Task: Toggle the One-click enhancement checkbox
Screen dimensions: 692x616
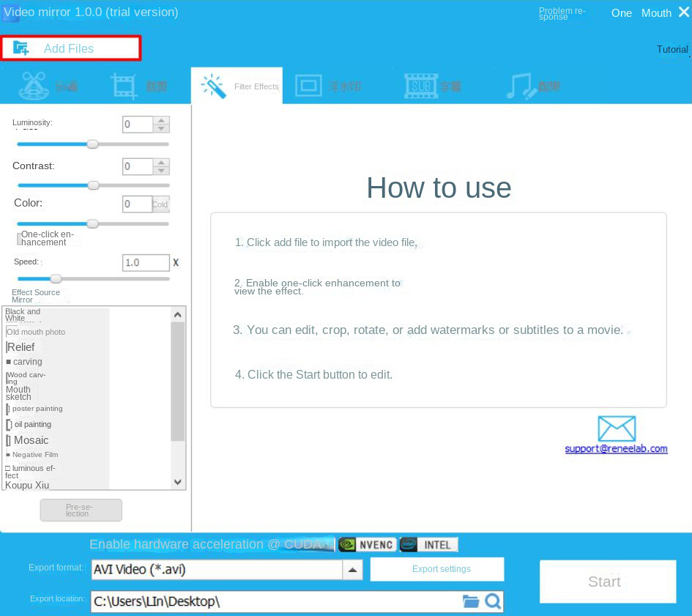Action: (20, 238)
